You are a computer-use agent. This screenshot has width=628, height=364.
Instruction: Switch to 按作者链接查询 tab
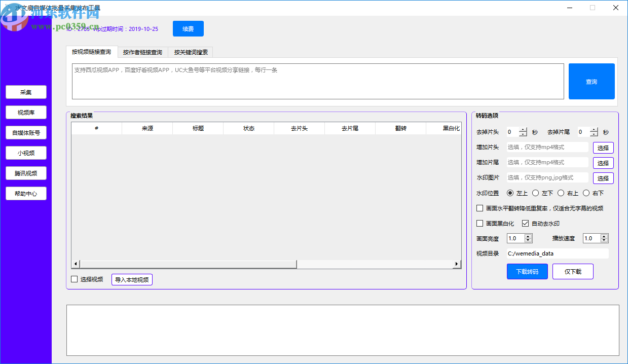(142, 52)
